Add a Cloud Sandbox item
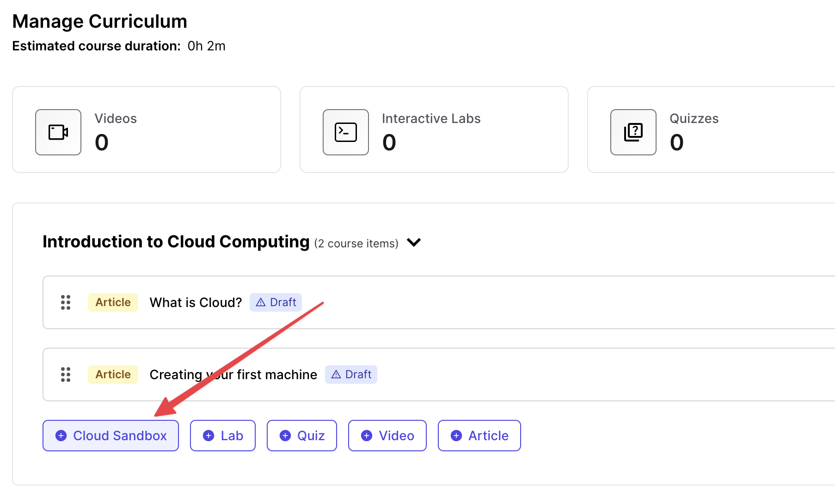835x504 pixels. pyautogui.click(x=111, y=436)
